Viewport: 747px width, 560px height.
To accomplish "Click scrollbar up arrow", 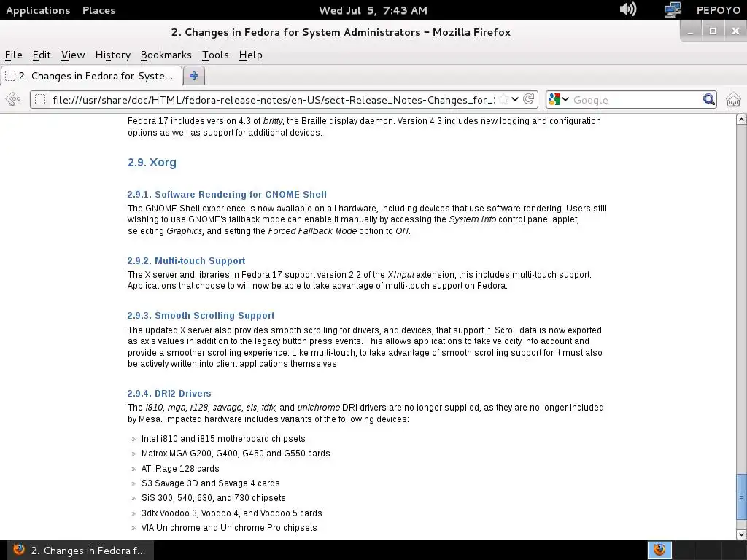I will (741, 120).
